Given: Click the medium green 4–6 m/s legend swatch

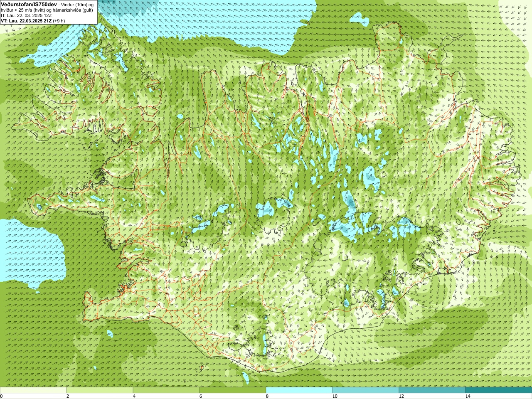Looking at the screenshot, I should (166, 390).
